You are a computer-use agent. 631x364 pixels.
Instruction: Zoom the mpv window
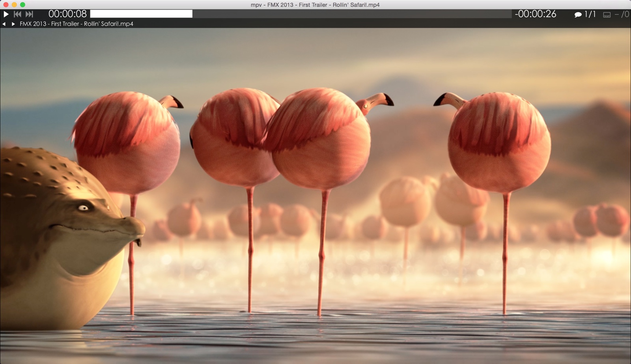tap(23, 5)
